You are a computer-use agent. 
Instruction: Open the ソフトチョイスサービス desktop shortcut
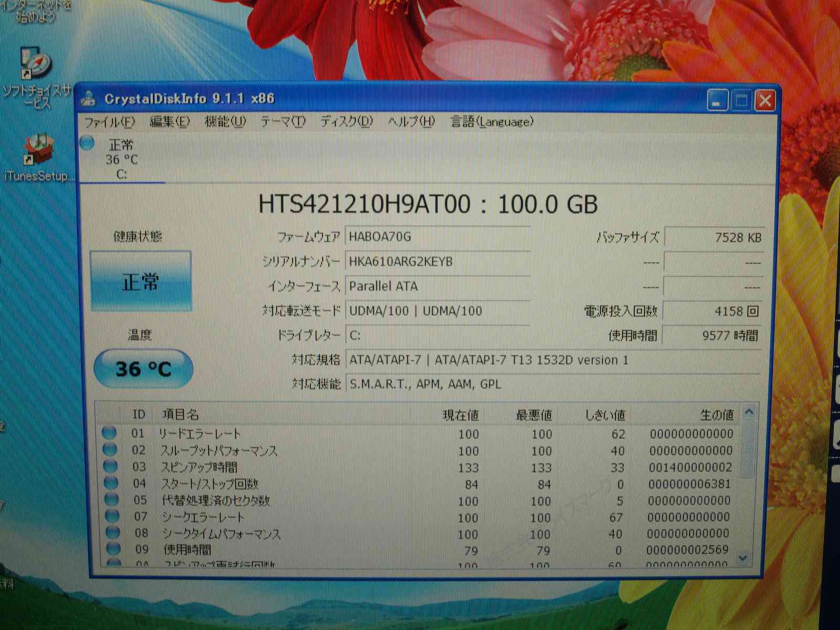click(35, 66)
